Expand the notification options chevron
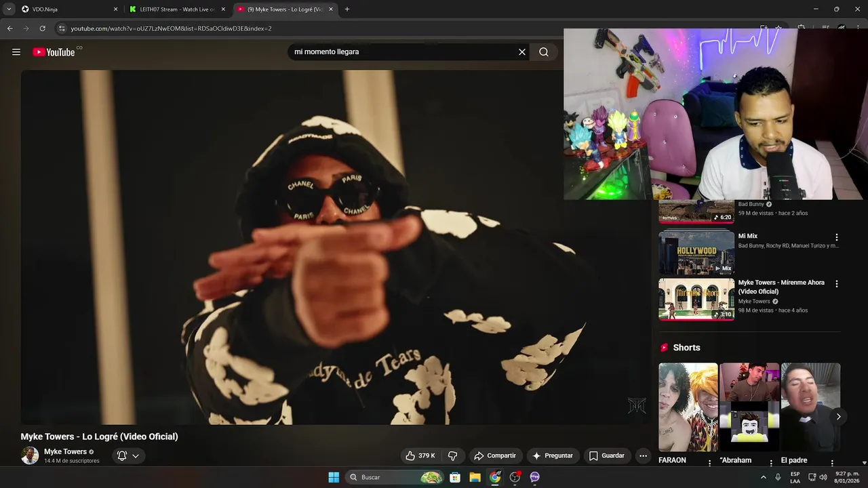This screenshot has height=488, width=868. coord(136,455)
